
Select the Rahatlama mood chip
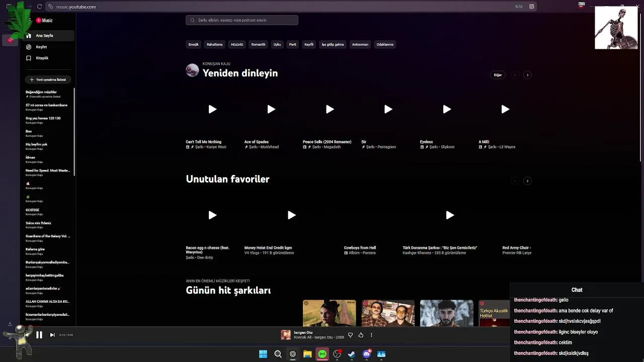click(214, 44)
